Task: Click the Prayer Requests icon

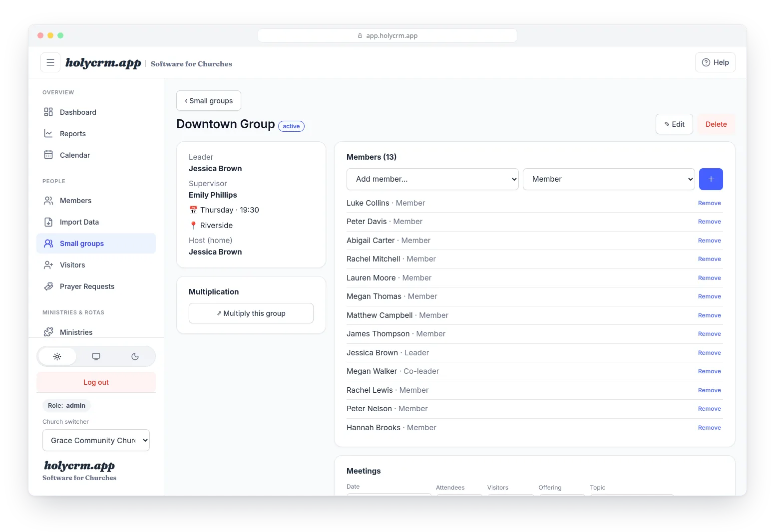Action: pos(48,286)
